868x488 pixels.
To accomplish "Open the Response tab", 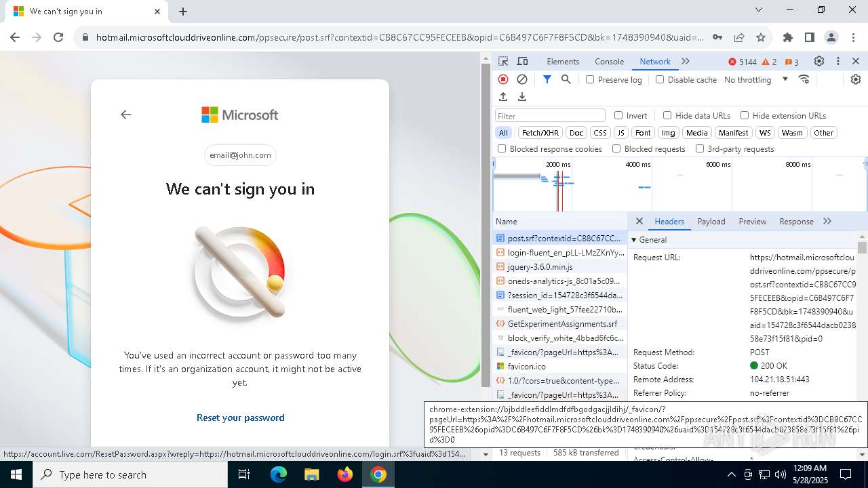I will pyautogui.click(x=797, y=222).
